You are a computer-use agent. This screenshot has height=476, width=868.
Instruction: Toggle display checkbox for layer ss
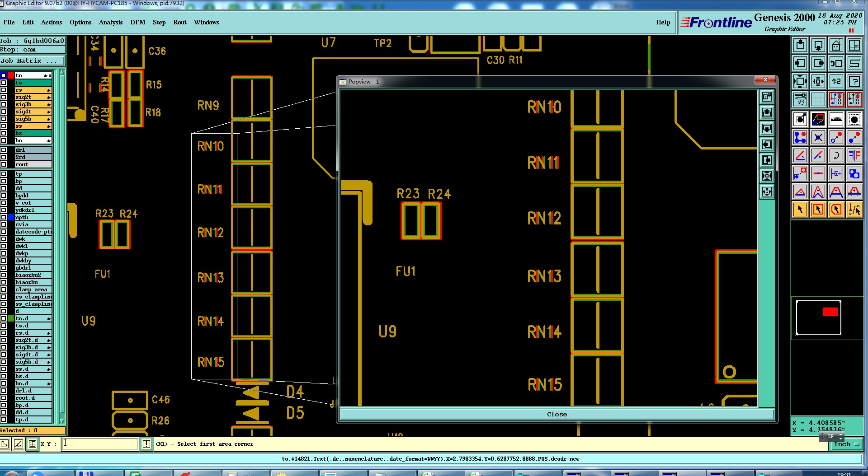[4, 126]
